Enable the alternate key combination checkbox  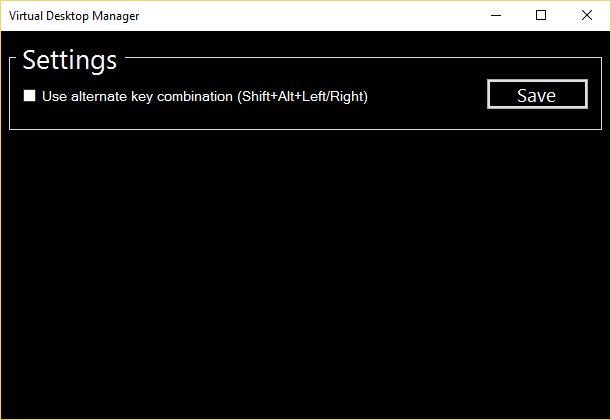click(x=29, y=96)
